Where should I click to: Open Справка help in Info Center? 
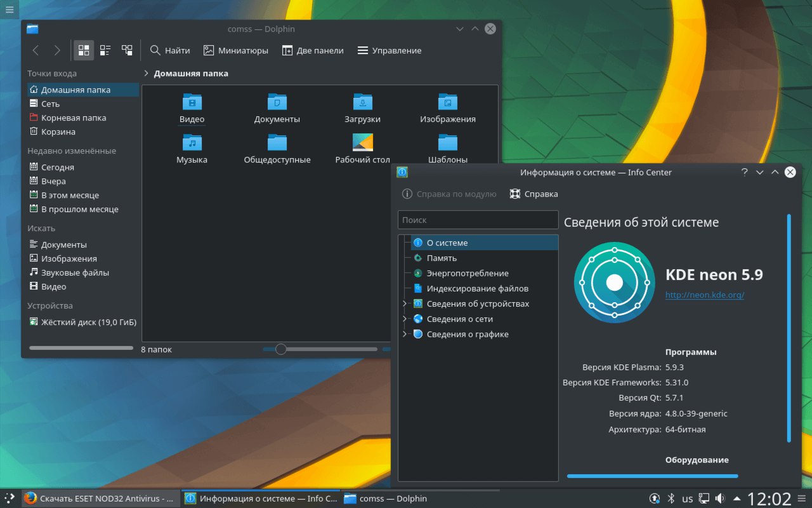[x=534, y=194]
